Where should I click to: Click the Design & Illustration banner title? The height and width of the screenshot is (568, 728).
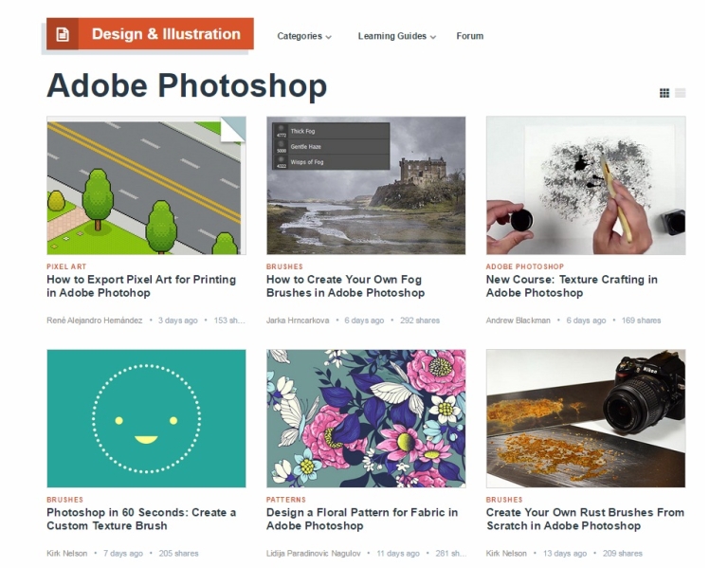tap(166, 34)
